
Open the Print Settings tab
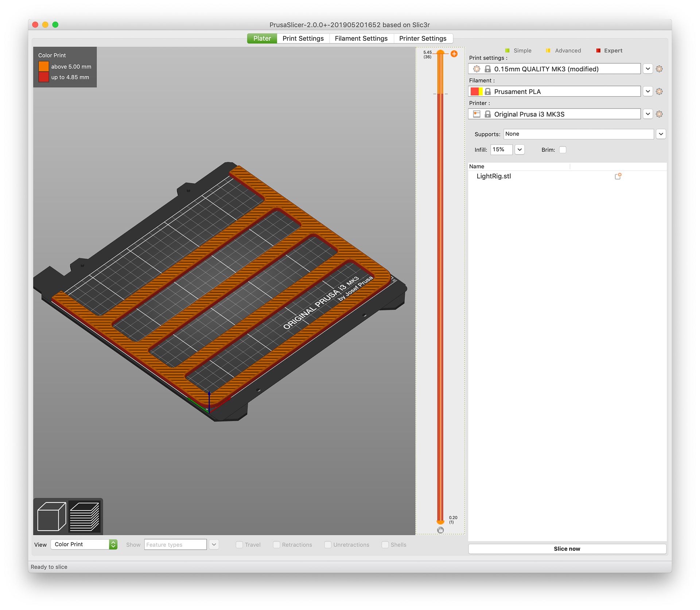pos(303,39)
